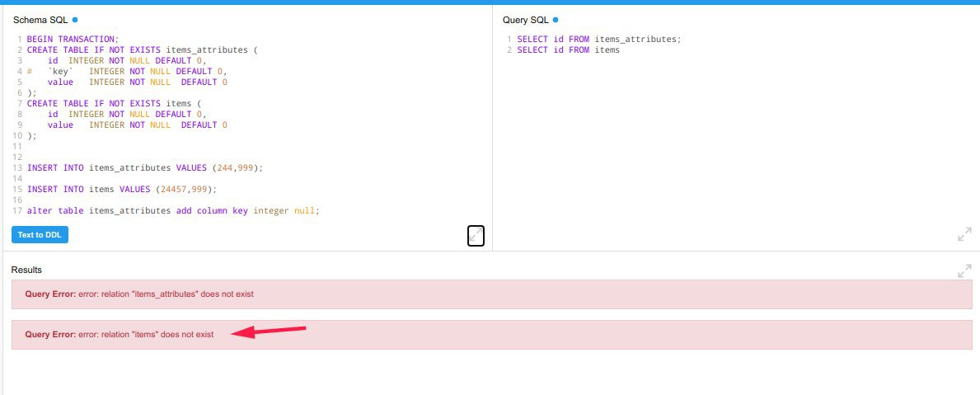Click line number 17 in schema editor

point(17,210)
